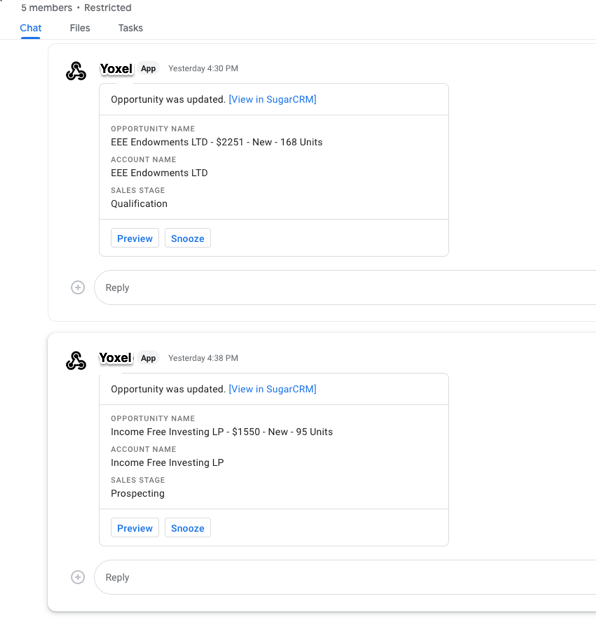The height and width of the screenshot is (634, 596).
Task: Click the 5 members label in the header
Action: [46, 8]
